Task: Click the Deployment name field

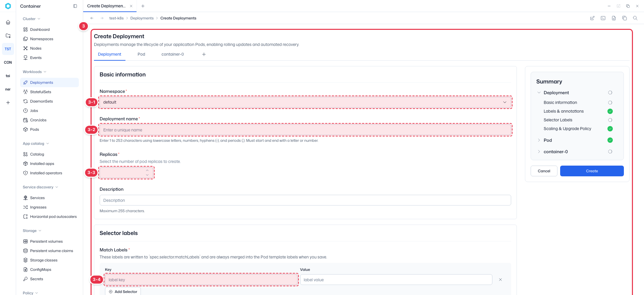Action: [x=305, y=130]
